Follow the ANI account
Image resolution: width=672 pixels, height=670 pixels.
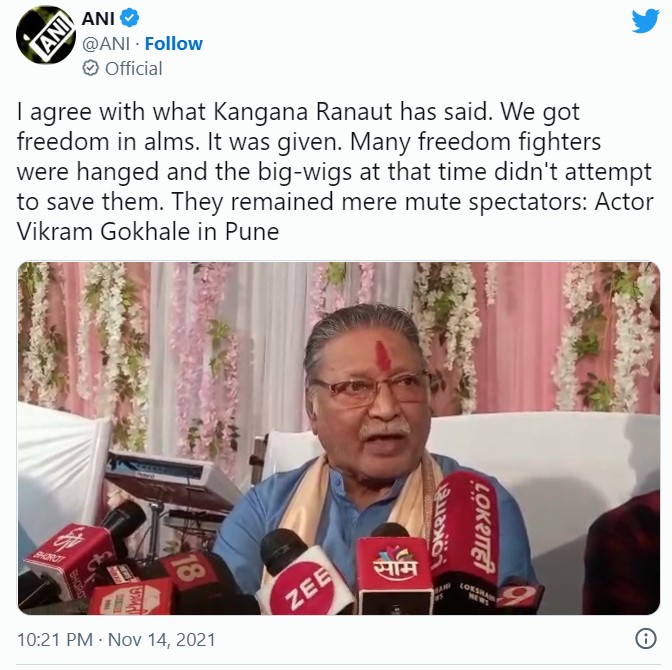173,44
